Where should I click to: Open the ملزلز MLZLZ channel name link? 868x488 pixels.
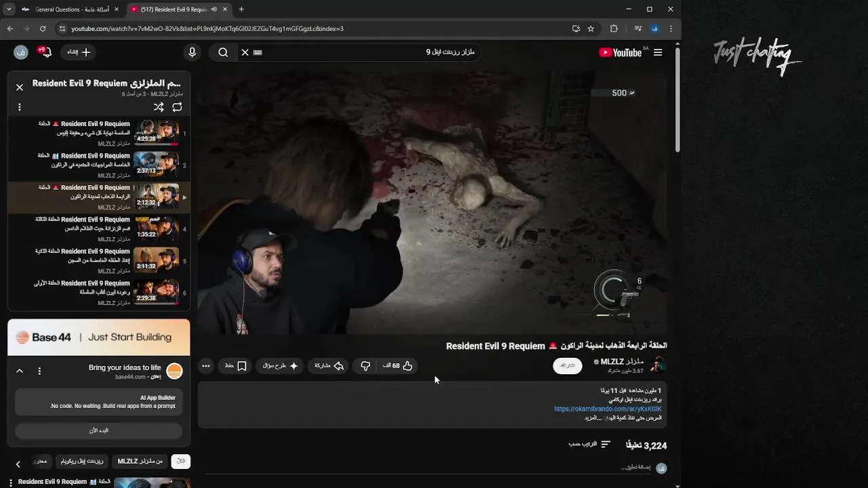coord(622,361)
